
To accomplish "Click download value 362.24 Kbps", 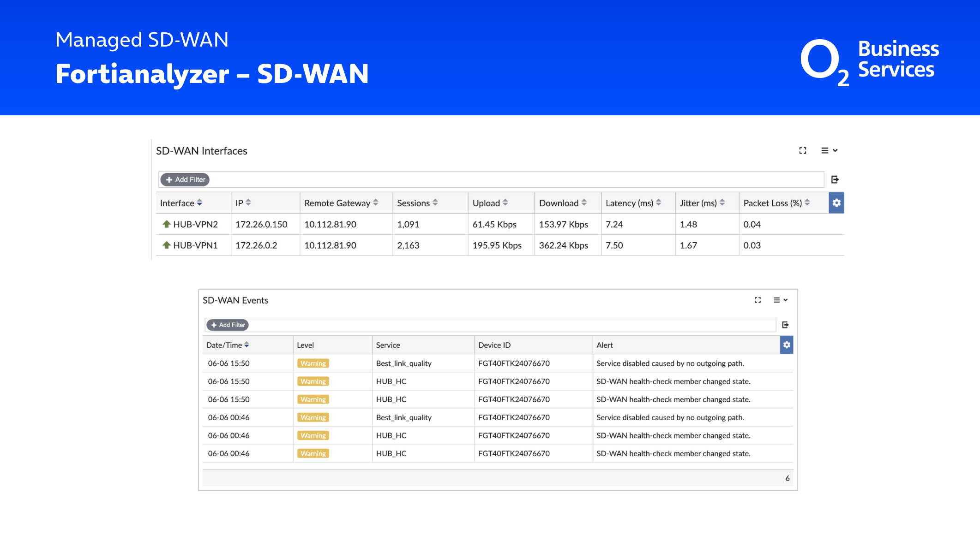I will pyautogui.click(x=564, y=245).
